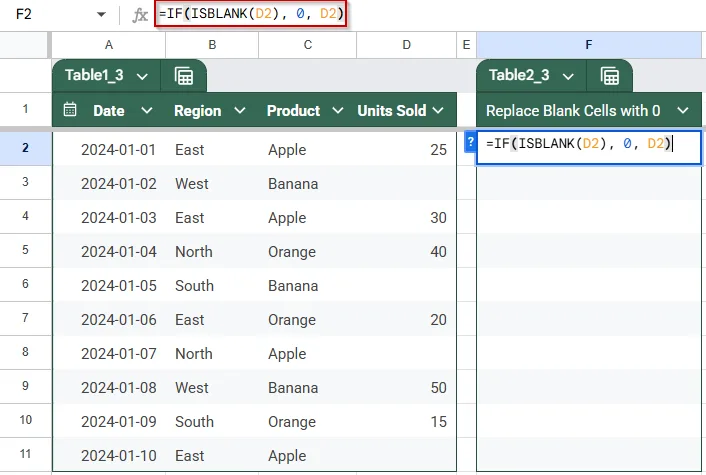The height and width of the screenshot is (475, 706).
Task: Select the South cell in row 6
Action: [x=212, y=285]
